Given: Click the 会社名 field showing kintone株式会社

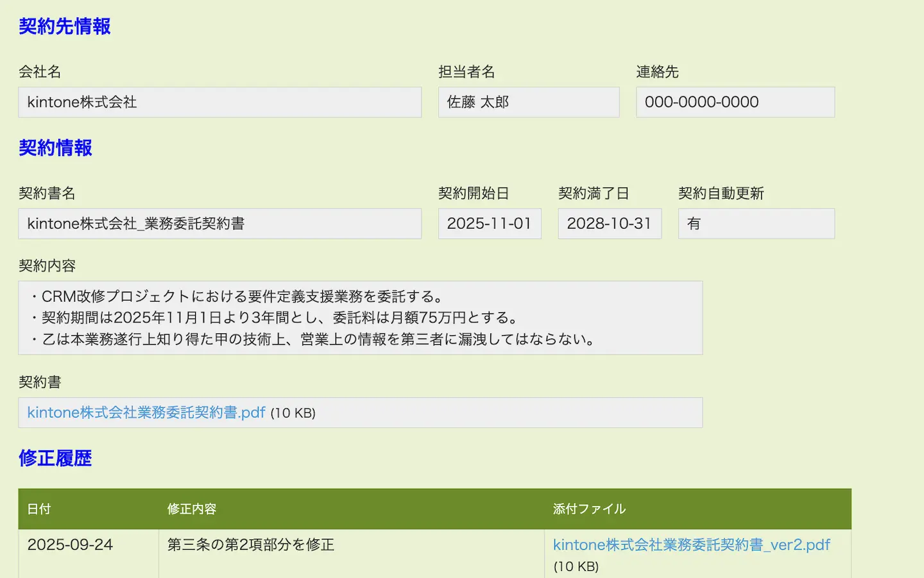Looking at the screenshot, I should point(219,102).
